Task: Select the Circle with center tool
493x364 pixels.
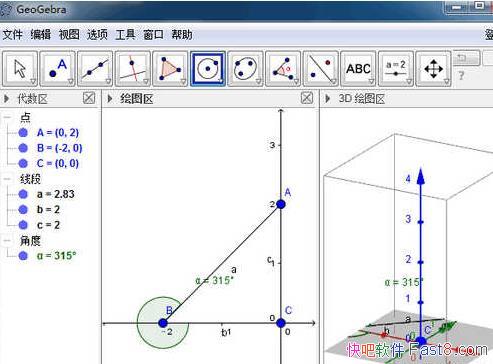Action: 208,69
